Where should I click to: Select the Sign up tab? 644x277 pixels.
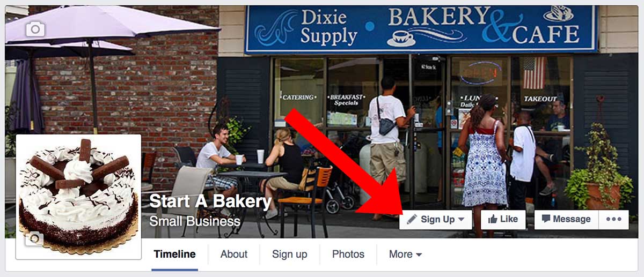click(x=290, y=254)
